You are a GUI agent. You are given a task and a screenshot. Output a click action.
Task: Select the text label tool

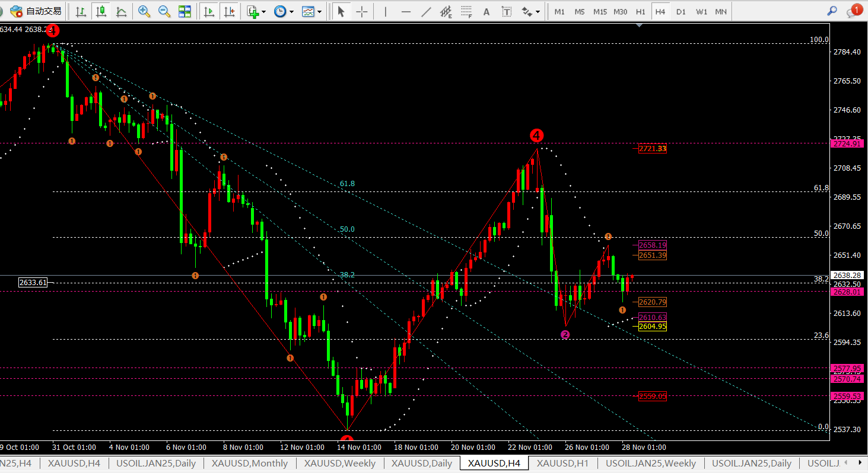[507, 11]
